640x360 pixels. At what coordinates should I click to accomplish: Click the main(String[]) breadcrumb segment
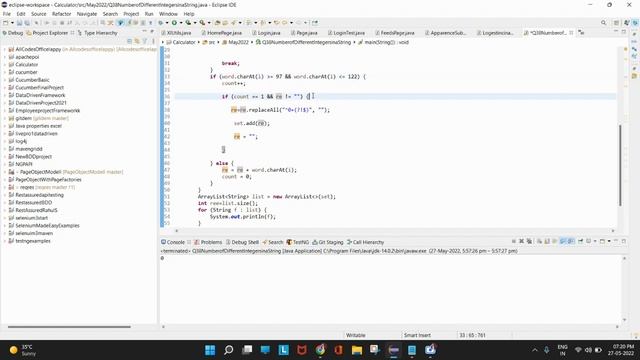click(384, 42)
